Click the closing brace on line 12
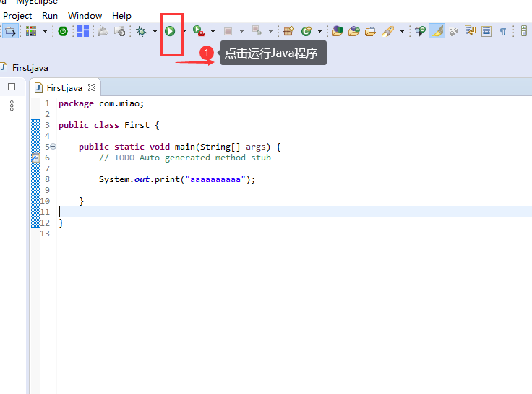The height and width of the screenshot is (394, 532). pyautogui.click(x=61, y=223)
